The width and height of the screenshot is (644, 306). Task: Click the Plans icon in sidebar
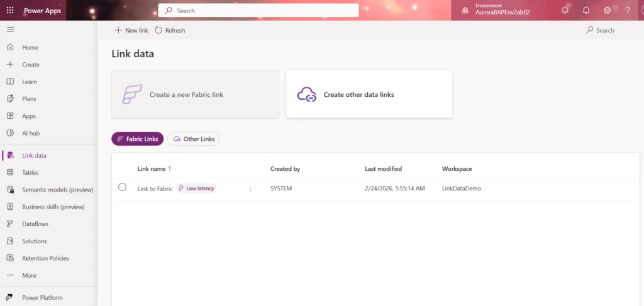pyautogui.click(x=10, y=99)
